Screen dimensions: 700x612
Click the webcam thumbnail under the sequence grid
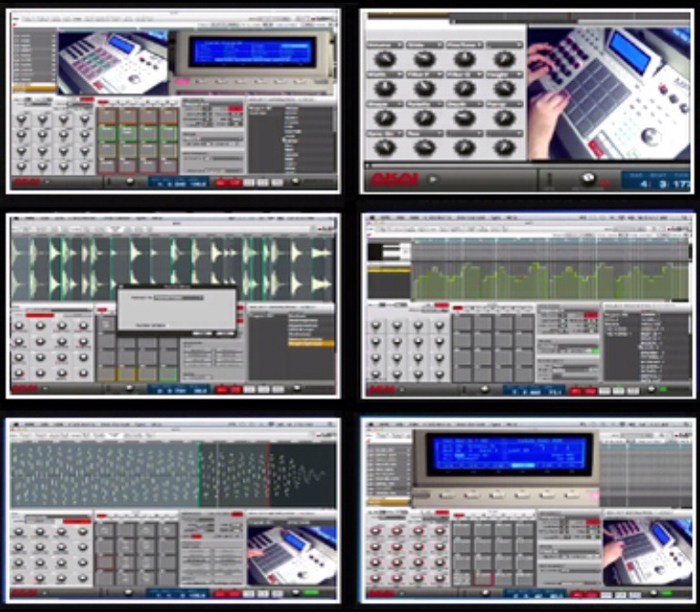point(646,553)
